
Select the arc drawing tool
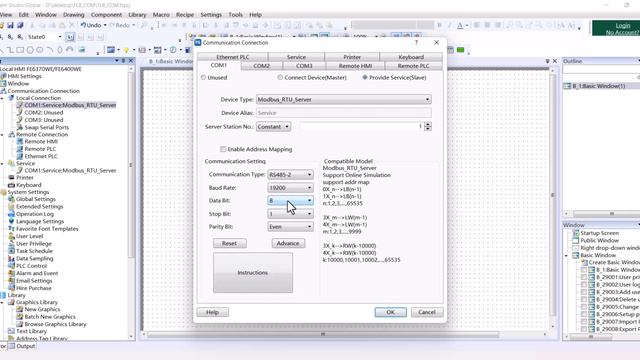pyautogui.click(x=50, y=50)
